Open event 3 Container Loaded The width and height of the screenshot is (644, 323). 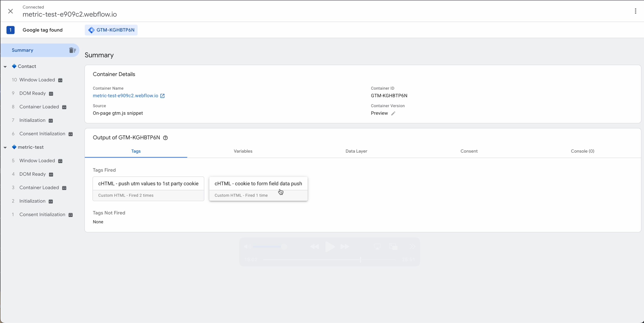pyautogui.click(x=39, y=188)
